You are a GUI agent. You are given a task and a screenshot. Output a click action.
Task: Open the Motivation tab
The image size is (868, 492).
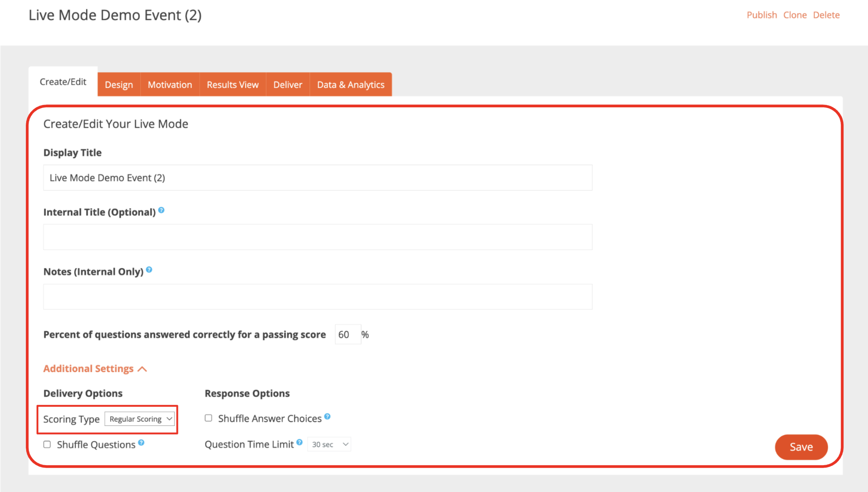click(170, 84)
